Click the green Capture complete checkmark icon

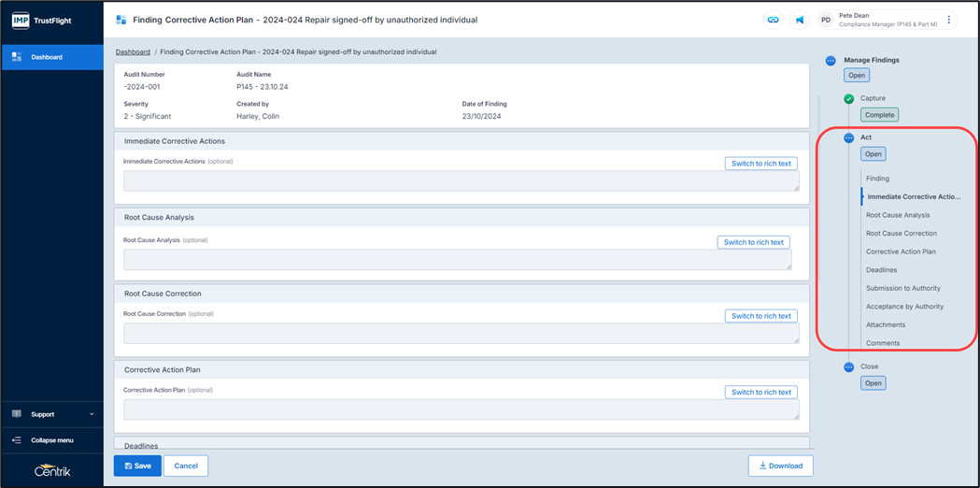pos(848,98)
